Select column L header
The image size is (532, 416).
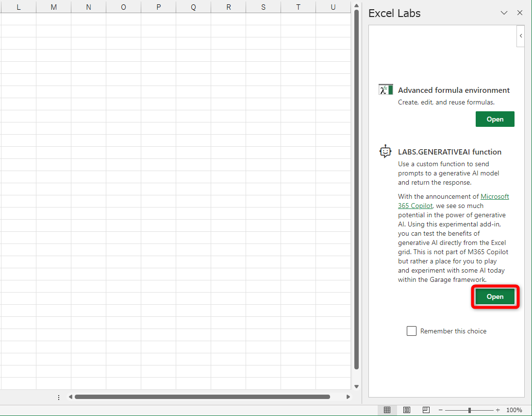(x=18, y=7)
